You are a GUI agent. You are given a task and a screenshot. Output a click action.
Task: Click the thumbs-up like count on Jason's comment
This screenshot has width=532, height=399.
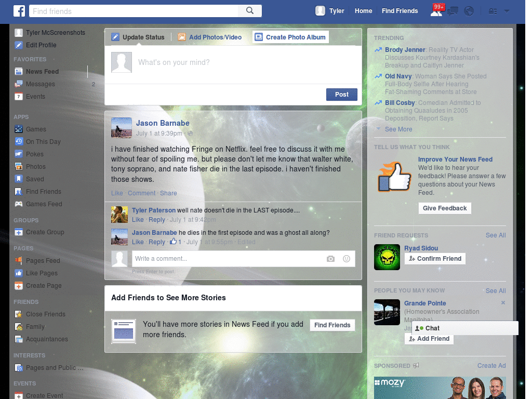[176, 242]
